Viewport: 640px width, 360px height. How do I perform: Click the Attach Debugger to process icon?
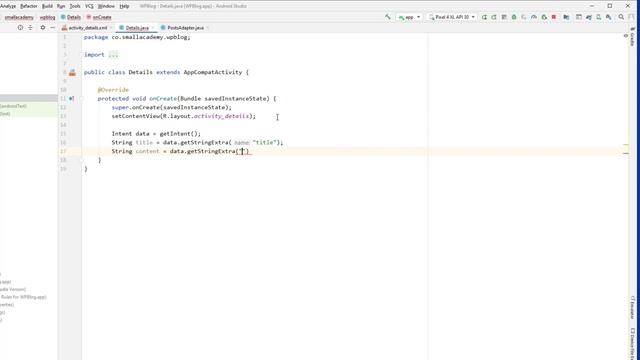click(x=544, y=17)
